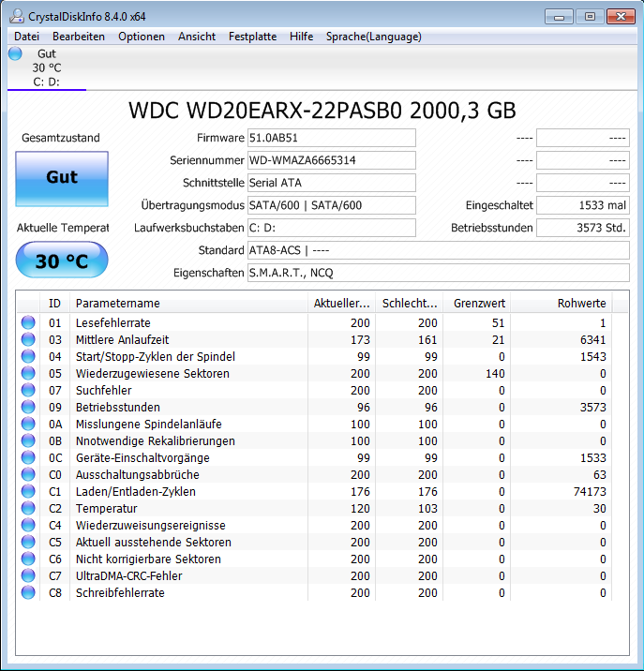This screenshot has height=671, width=644.
Task: Click the blue Gut health status button
Action: pos(62,178)
